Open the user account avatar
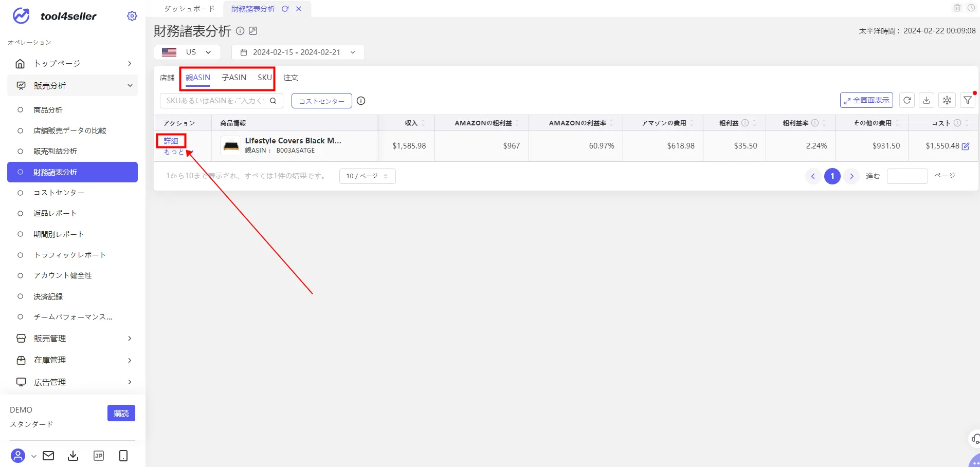This screenshot has height=467, width=980. 18,456
